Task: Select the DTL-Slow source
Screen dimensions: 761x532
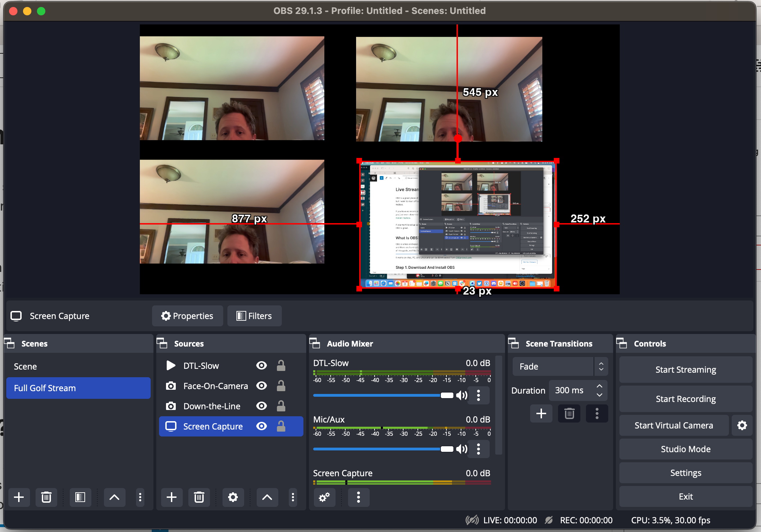Action: (x=201, y=366)
